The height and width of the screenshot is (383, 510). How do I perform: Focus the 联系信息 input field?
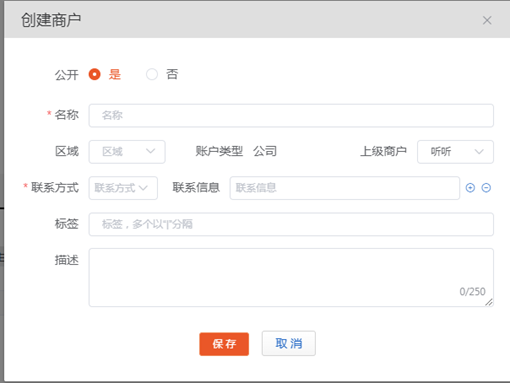pos(345,188)
